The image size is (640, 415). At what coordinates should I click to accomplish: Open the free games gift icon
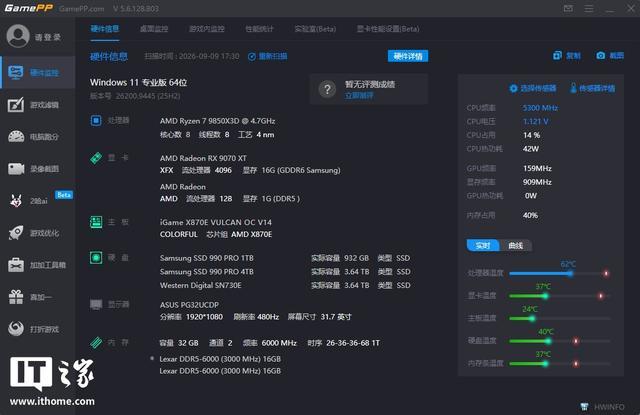click(x=16, y=297)
